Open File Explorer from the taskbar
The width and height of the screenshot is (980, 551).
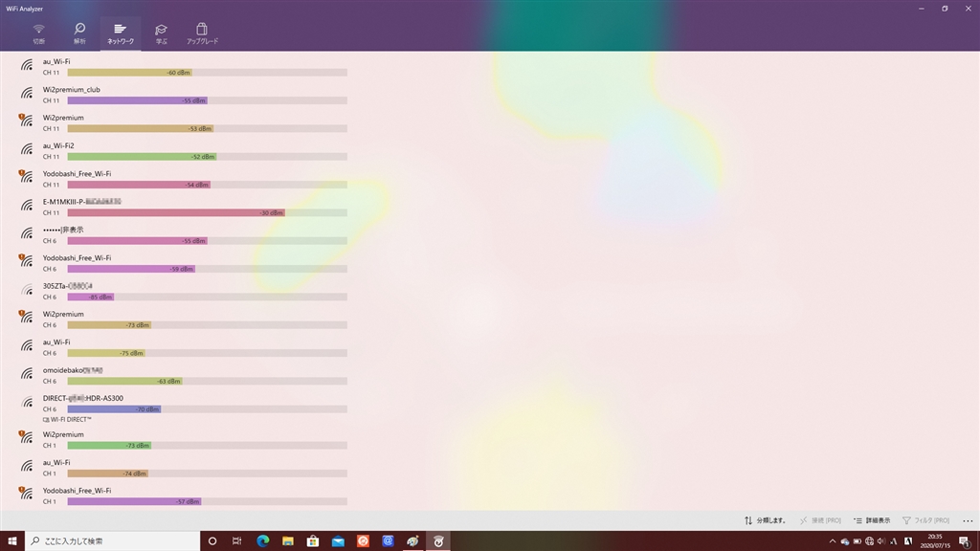click(287, 541)
